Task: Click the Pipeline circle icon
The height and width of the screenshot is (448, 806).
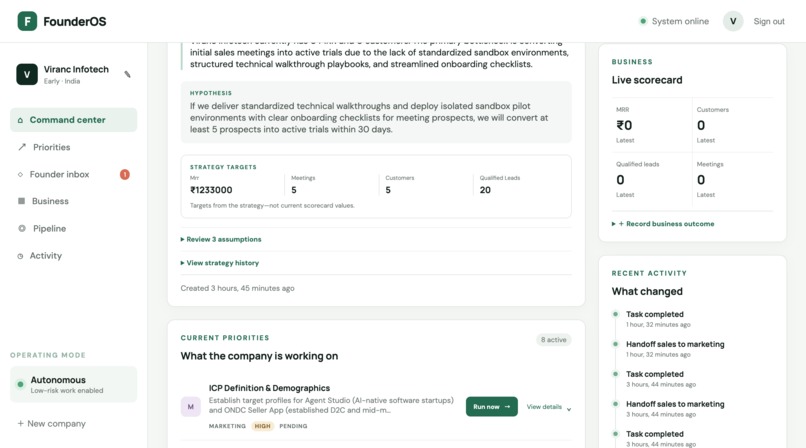Action: pyautogui.click(x=22, y=228)
